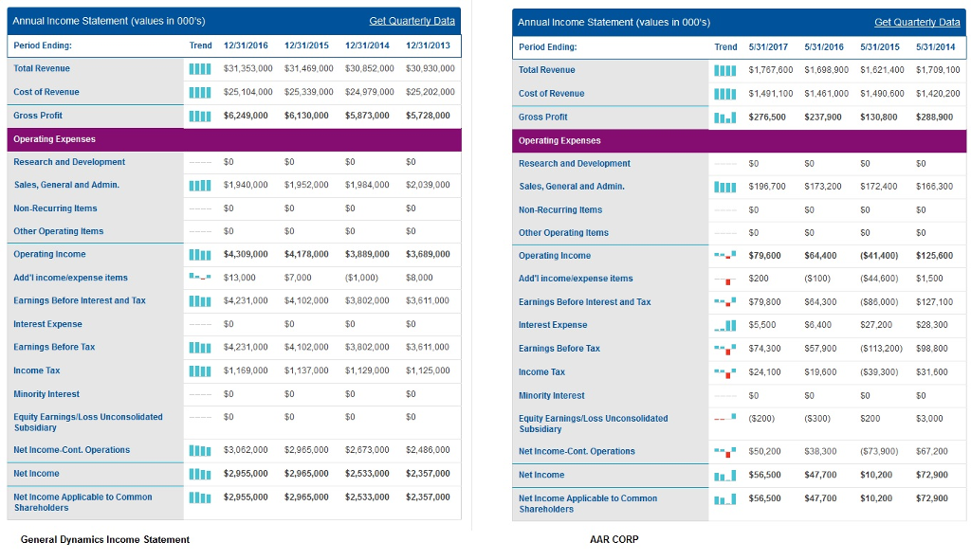Viewport: 971px width, 560px height.
Task: Click General Dynamics total revenue value $31,353,000
Action: click(247, 68)
